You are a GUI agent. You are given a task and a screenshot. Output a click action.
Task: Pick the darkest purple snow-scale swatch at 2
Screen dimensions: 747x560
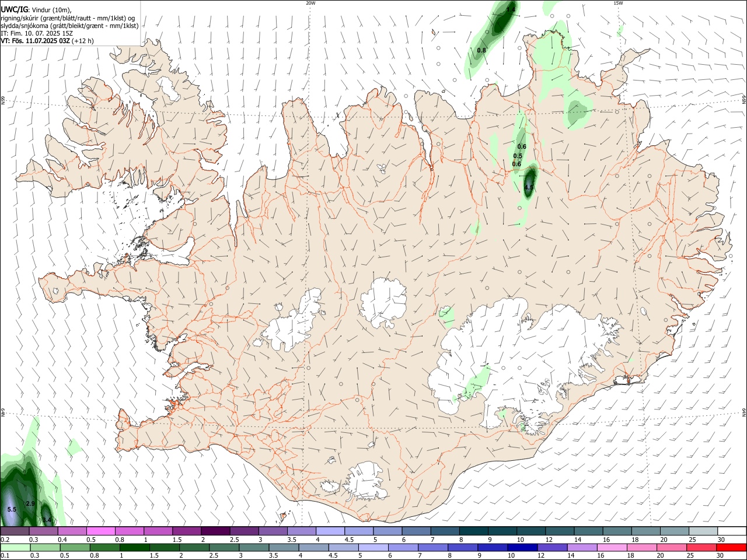coord(215,531)
